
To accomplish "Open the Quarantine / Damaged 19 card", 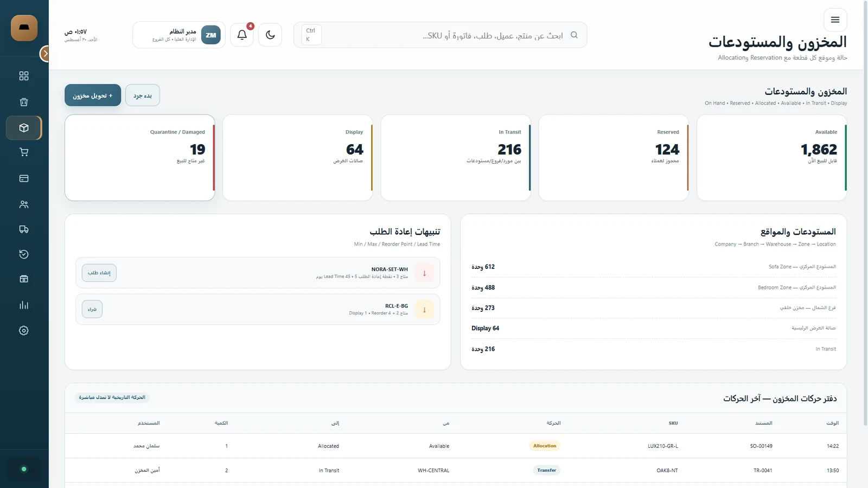I will 140,158.
